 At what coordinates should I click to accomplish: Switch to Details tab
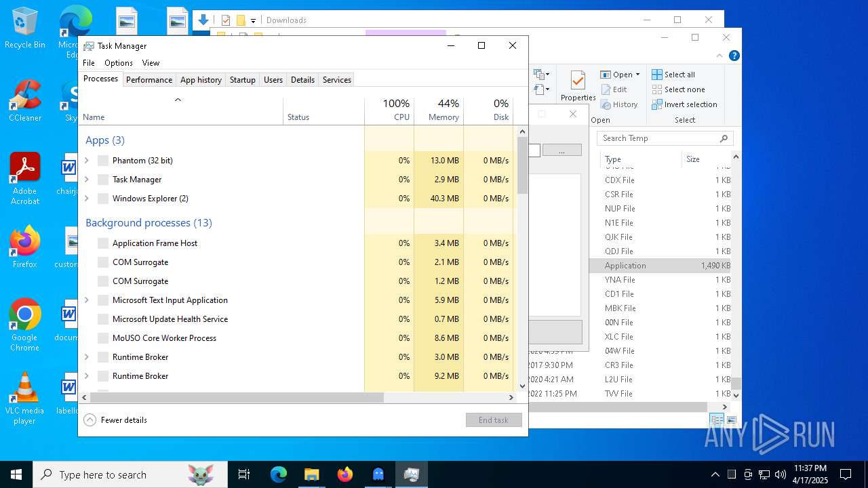click(x=302, y=80)
